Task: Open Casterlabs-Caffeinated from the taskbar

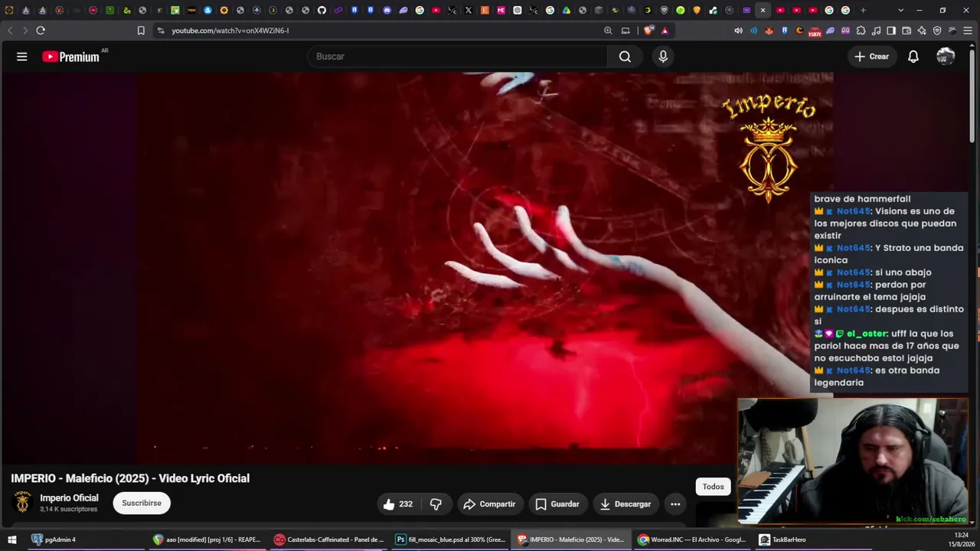Action: click(x=329, y=540)
